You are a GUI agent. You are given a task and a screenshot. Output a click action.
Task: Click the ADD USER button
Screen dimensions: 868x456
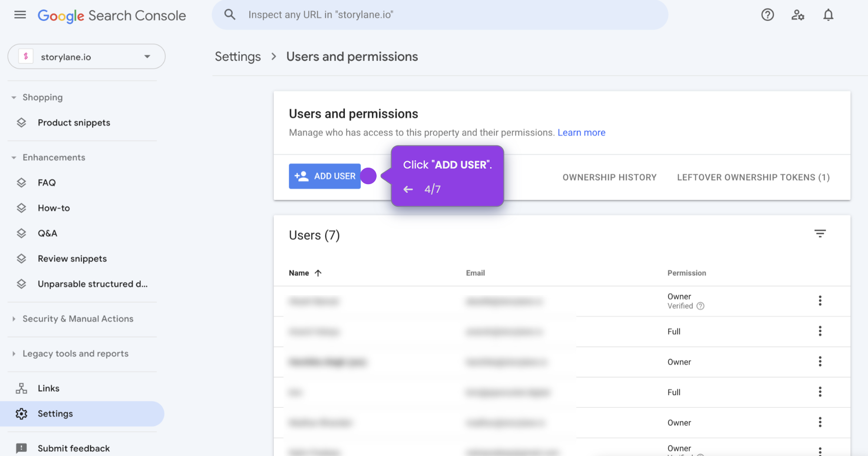tap(325, 176)
